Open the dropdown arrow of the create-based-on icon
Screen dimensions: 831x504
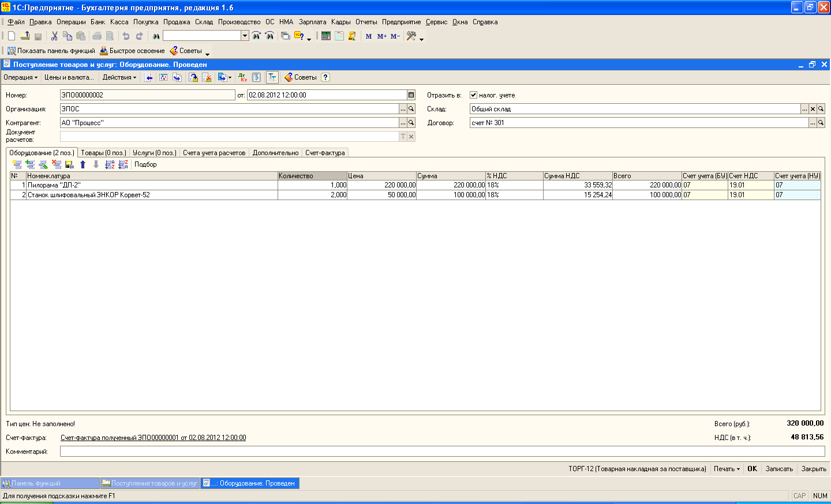point(230,78)
